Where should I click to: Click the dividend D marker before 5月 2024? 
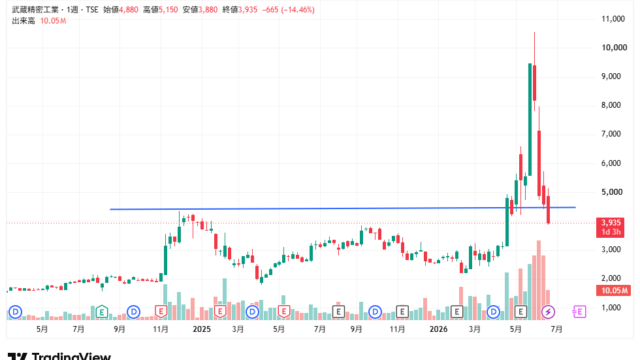tap(15, 312)
